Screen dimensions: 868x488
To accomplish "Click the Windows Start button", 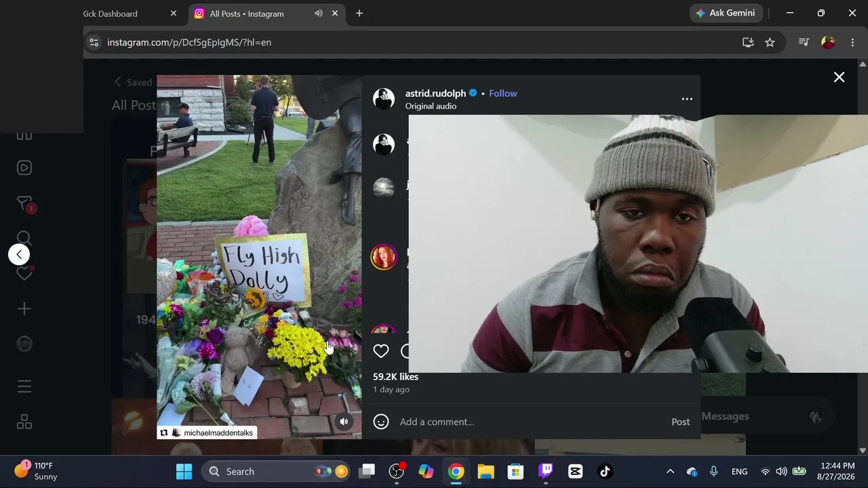I will pos(184,471).
